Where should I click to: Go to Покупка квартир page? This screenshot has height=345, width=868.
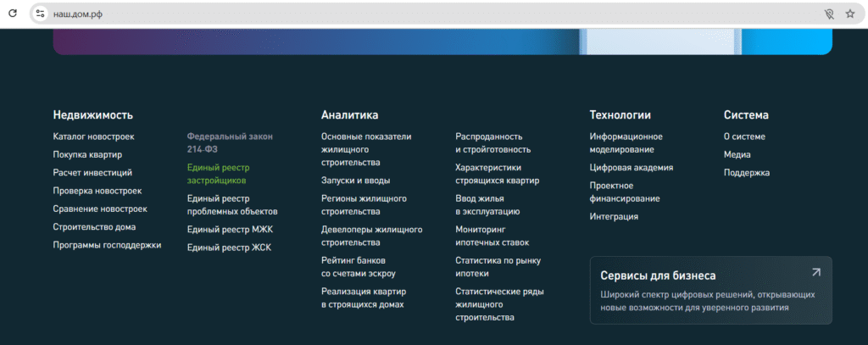pos(87,154)
